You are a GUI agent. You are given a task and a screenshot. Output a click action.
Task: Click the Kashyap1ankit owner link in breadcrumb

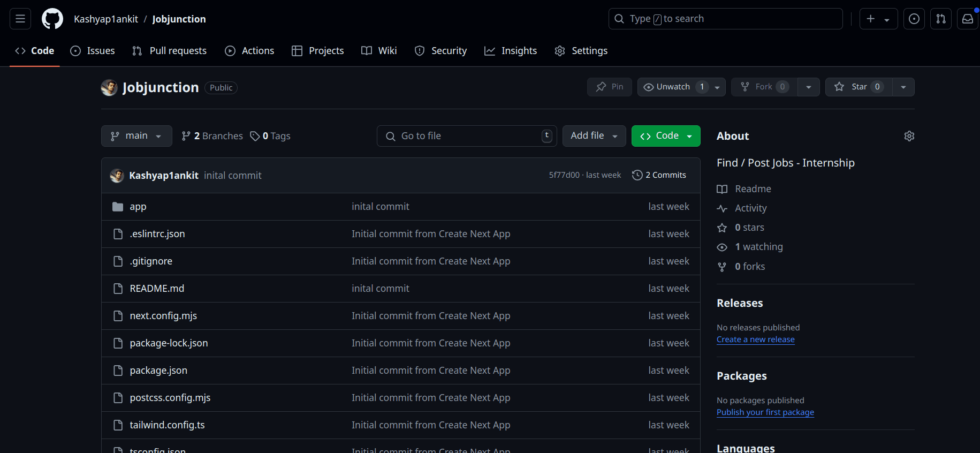point(106,19)
